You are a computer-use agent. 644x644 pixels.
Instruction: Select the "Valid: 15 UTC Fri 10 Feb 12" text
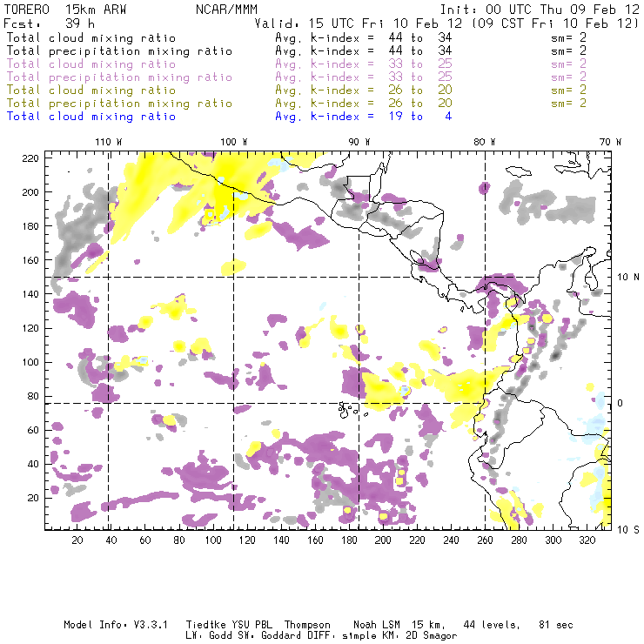pos(359,23)
